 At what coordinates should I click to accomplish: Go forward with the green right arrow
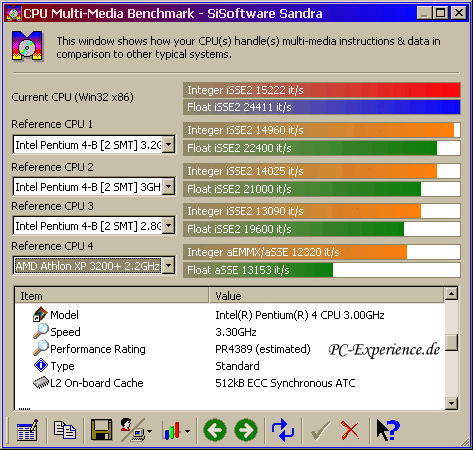246,430
